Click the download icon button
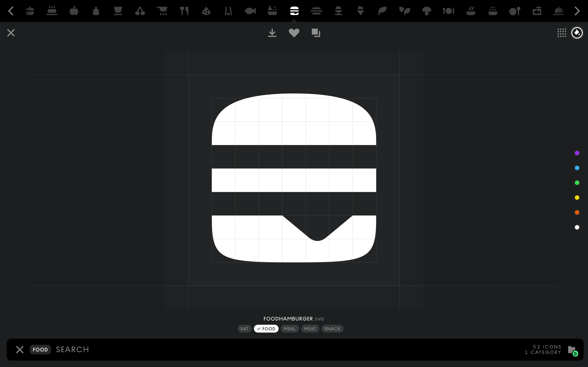 272,33
